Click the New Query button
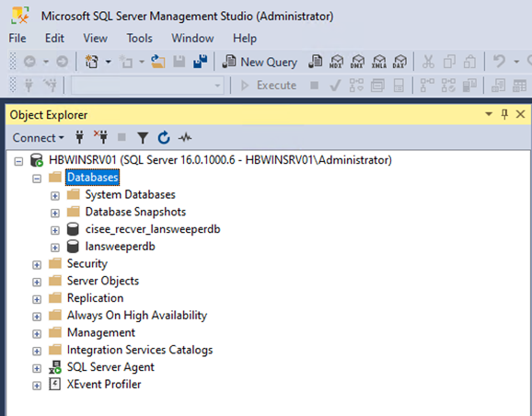Image resolution: width=532 pixels, height=416 pixels. 260,62
